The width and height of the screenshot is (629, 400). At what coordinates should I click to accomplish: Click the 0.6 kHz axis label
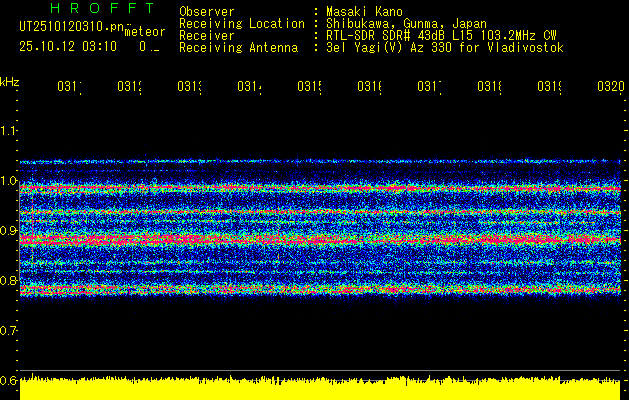point(8,380)
